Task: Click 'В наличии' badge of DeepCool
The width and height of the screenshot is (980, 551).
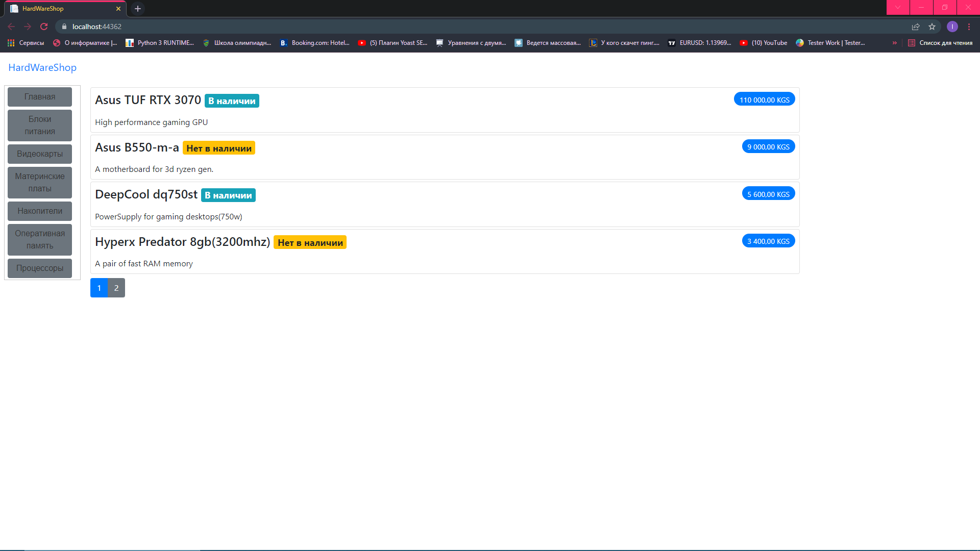Action: click(x=228, y=195)
